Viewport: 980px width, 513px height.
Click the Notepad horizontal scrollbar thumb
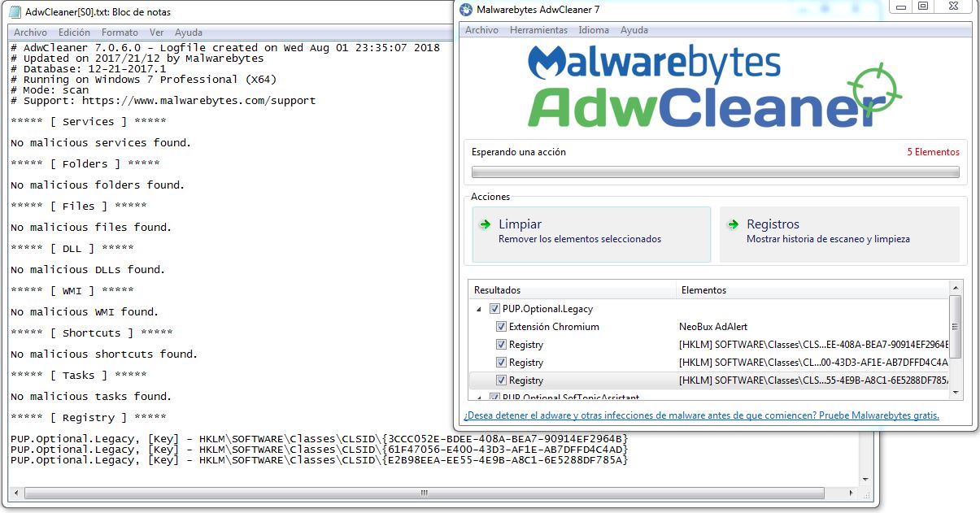(425, 493)
